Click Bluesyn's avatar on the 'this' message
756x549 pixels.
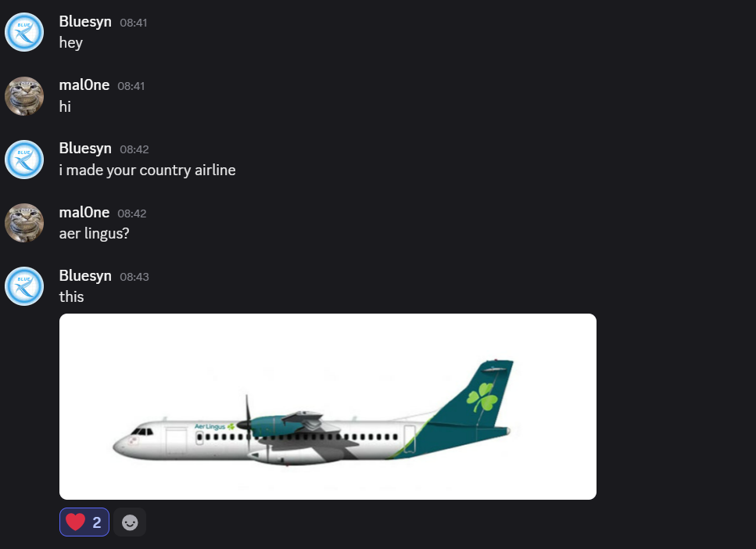click(x=24, y=286)
